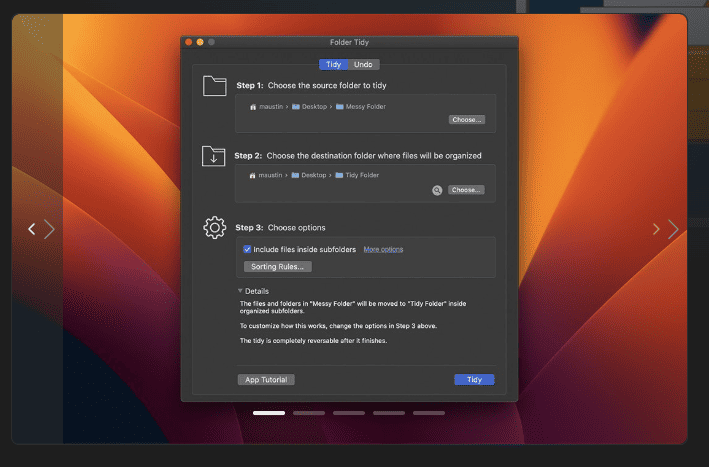The width and height of the screenshot is (709, 467).
Task: Open the More options link
Action: point(383,250)
